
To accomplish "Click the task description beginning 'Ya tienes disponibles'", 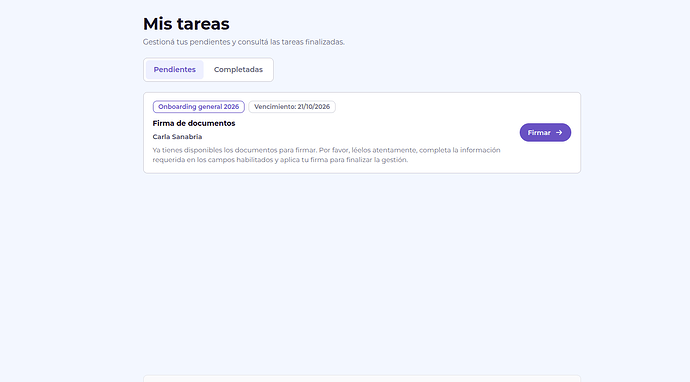I will 327,155.
